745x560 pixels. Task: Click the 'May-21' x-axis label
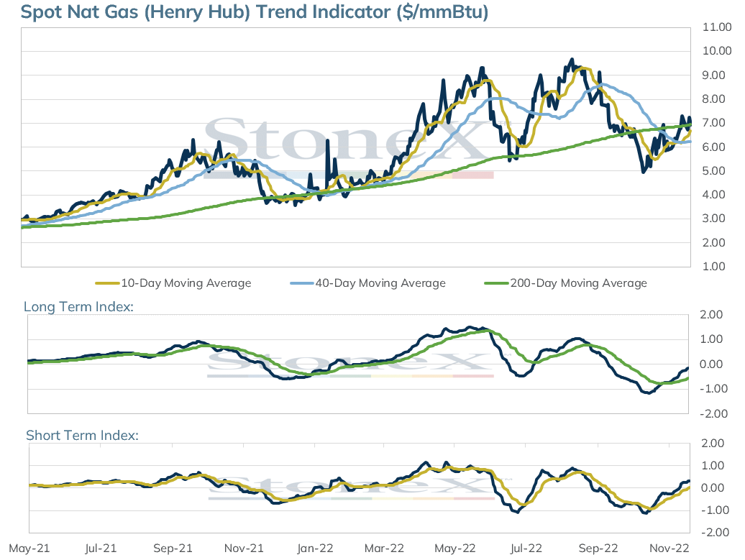tap(29, 548)
